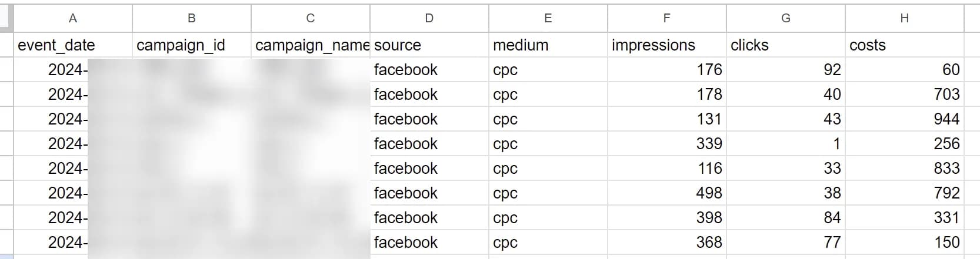
Task: Select the cell with impressions value 176
Action: tap(666, 70)
